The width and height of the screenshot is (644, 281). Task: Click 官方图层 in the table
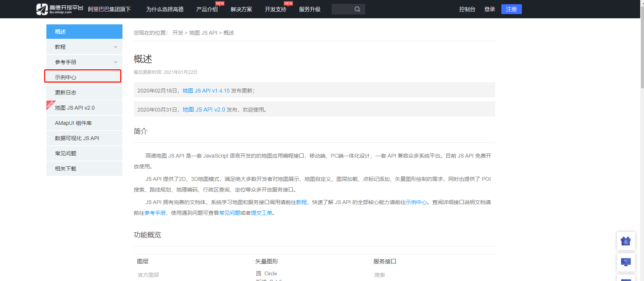click(x=148, y=275)
